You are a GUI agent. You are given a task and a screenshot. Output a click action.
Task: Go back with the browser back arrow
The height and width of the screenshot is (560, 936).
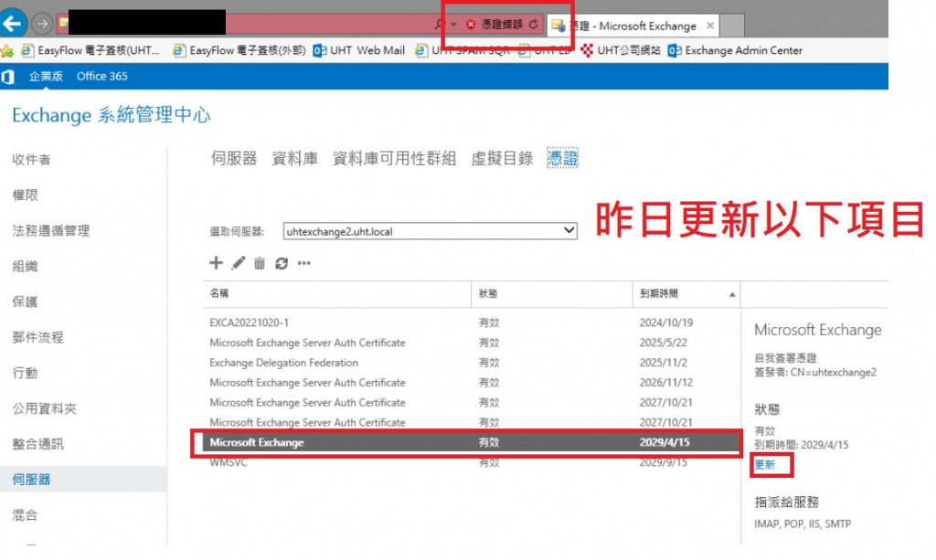click(x=13, y=24)
